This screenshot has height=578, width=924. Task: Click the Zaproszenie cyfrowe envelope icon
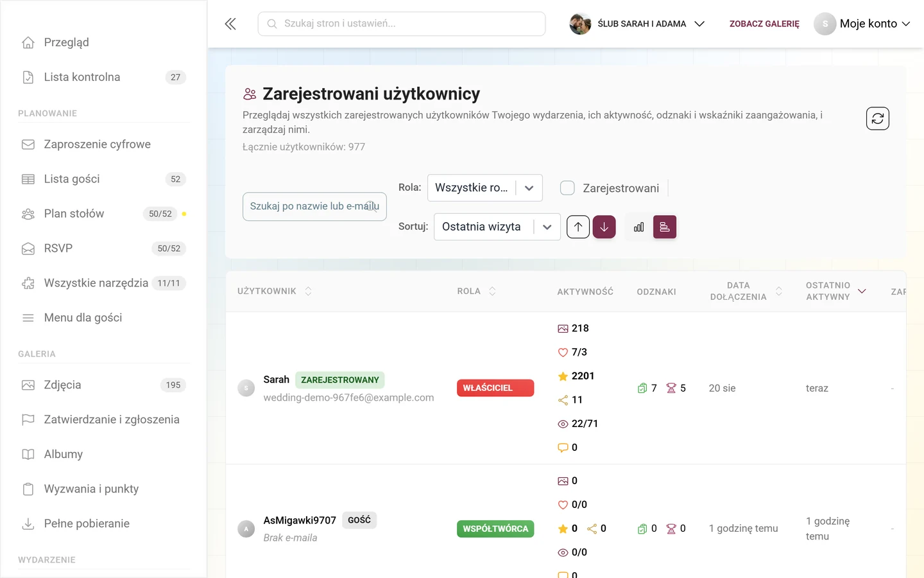click(28, 144)
